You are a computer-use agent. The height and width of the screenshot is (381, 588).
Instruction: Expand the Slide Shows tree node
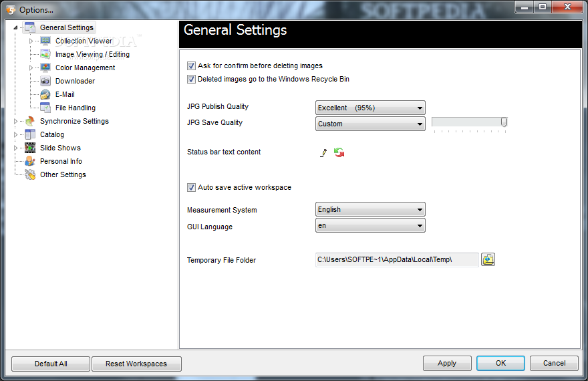(x=15, y=148)
